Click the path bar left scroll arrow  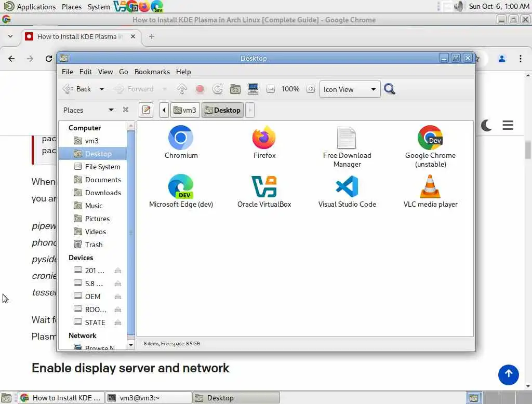[x=164, y=110]
